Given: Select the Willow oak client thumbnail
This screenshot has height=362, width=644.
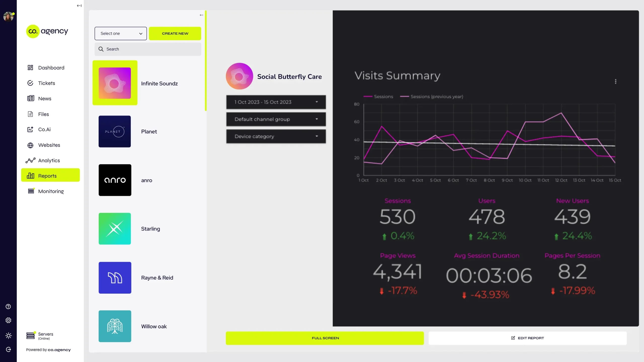Looking at the screenshot, I should click(115, 326).
